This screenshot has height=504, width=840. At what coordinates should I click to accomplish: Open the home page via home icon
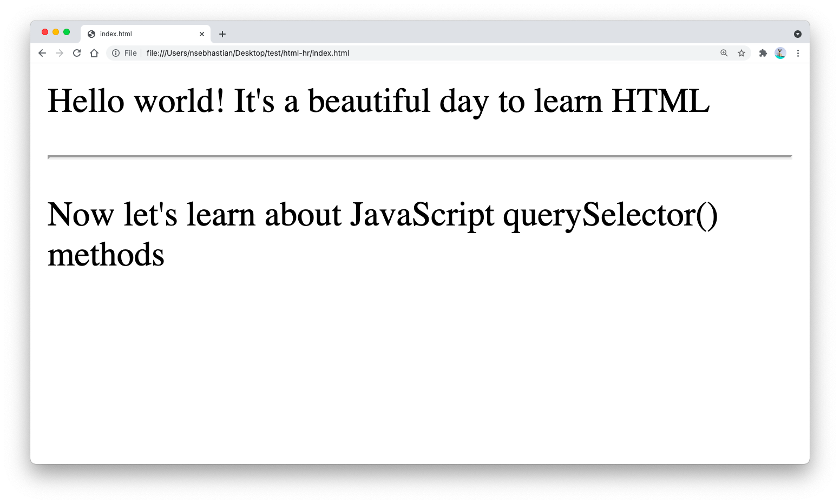[x=95, y=53]
